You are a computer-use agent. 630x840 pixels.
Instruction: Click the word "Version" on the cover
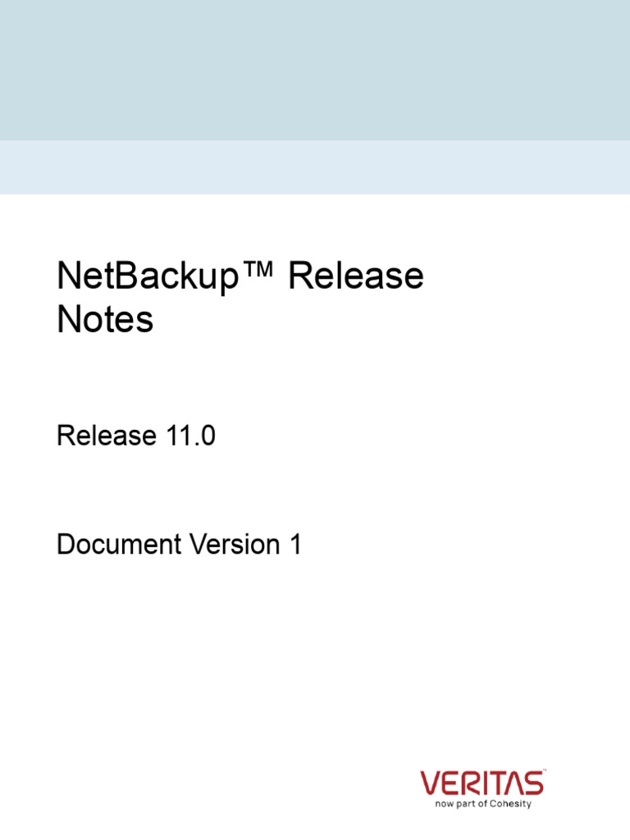point(234,544)
